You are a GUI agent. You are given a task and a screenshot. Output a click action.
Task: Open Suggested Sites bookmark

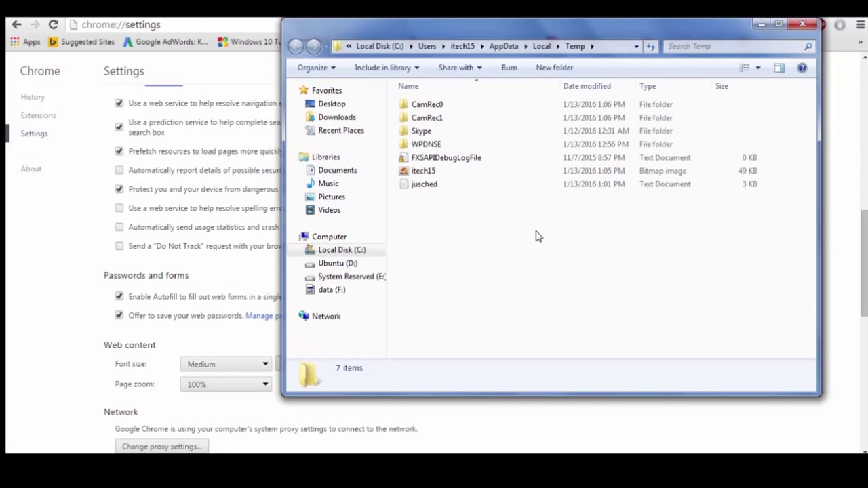pyautogui.click(x=81, y=42)
